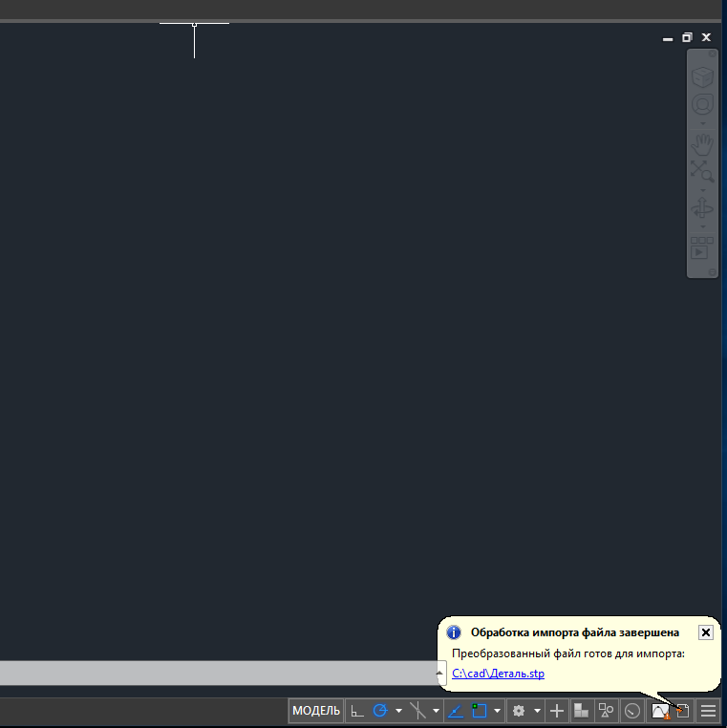Screen dimensions: 727x728
Task: Activate the Pan hand tool
Action: coord(702,145)
